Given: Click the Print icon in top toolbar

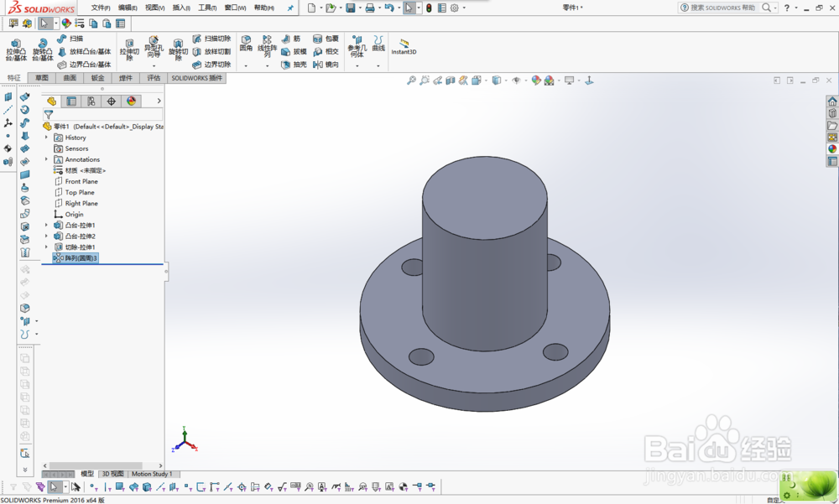Looking at the screenshot, I should (370, 8).
